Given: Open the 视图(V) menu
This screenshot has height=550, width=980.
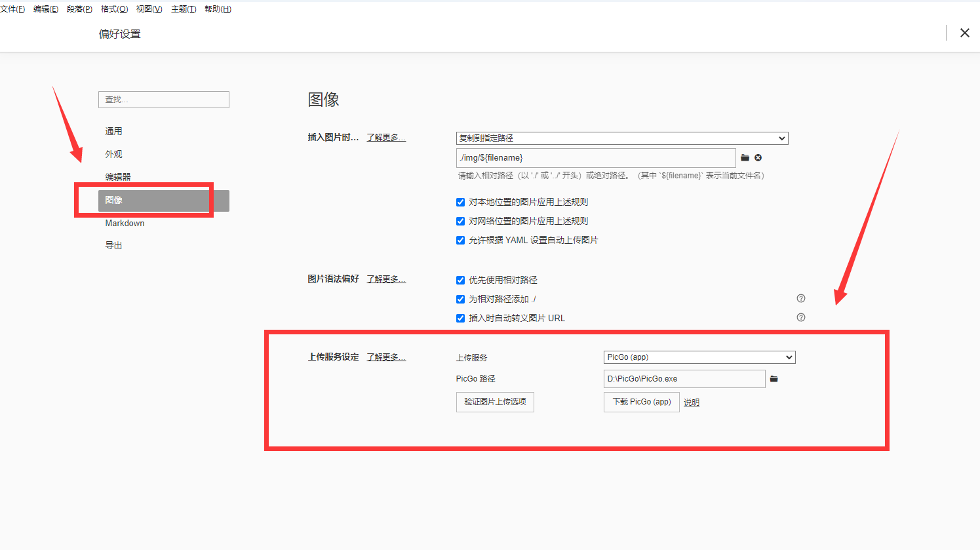Looking at the screenshot, I should coord(149,9).
